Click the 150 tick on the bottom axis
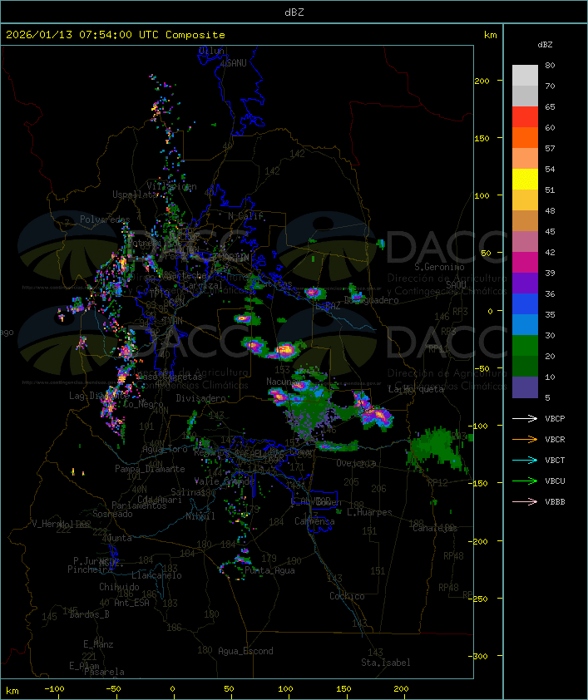 pyautogui.click(x=343, y=689)
